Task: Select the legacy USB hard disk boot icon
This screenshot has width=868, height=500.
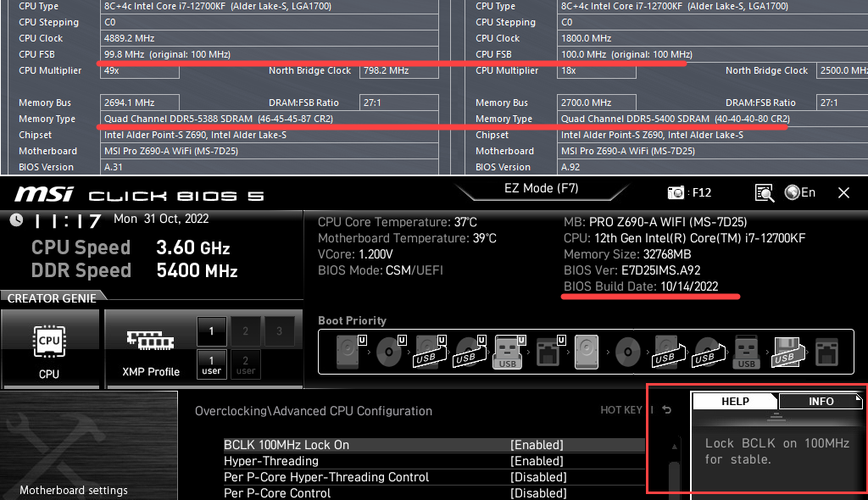Action: pos(668,351)
